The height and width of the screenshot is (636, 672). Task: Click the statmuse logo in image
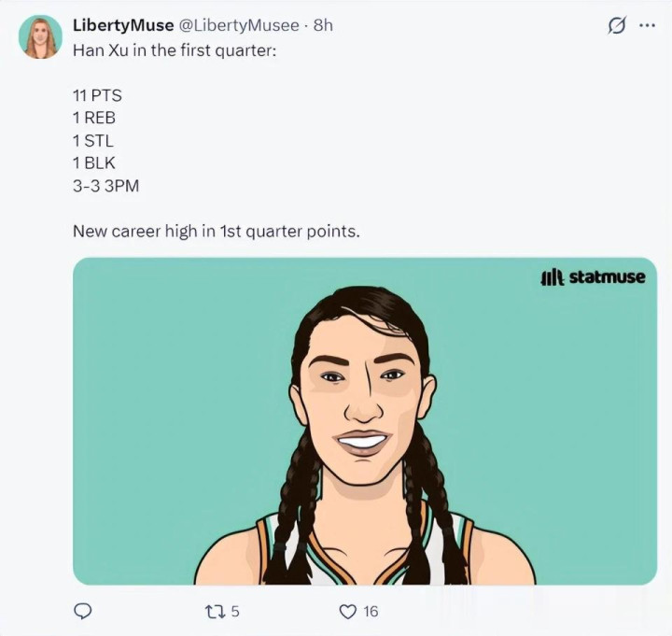[593, 277]
